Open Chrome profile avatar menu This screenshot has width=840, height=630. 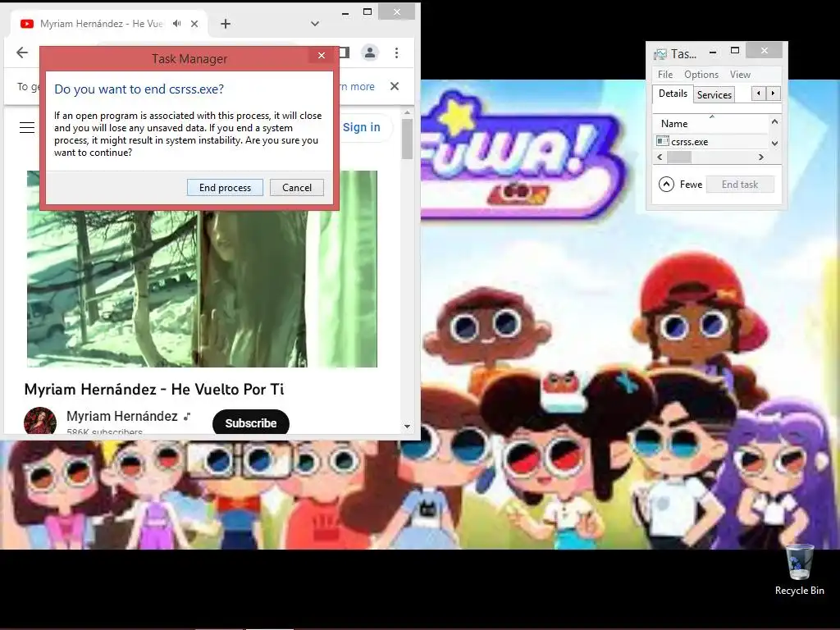370,52
